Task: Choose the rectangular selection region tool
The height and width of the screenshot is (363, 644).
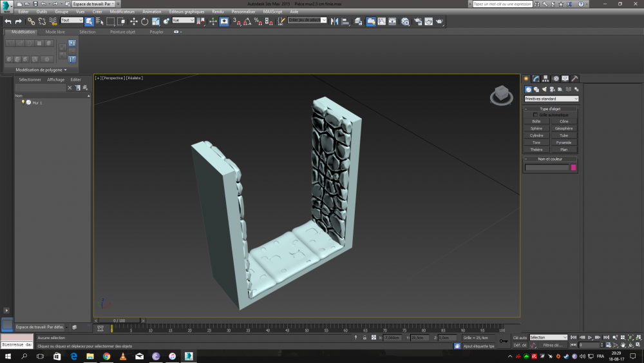Action: pyautogui.click(x=111, y=21)
